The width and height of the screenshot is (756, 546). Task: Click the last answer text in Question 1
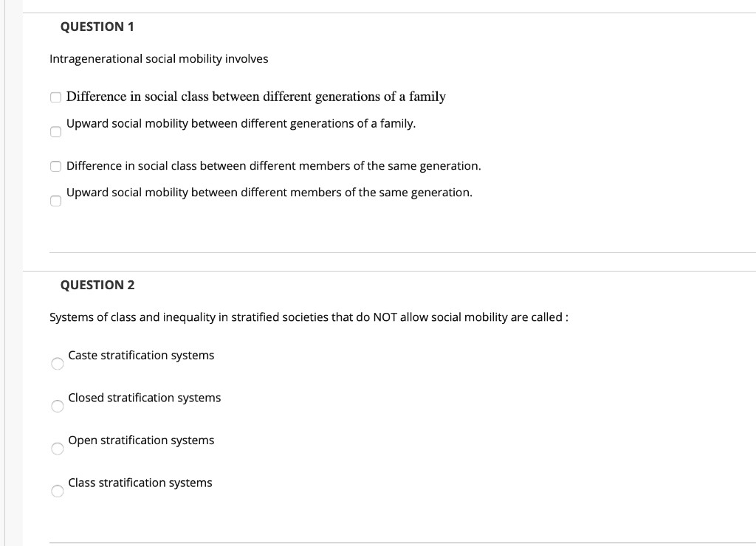point(269,192)
